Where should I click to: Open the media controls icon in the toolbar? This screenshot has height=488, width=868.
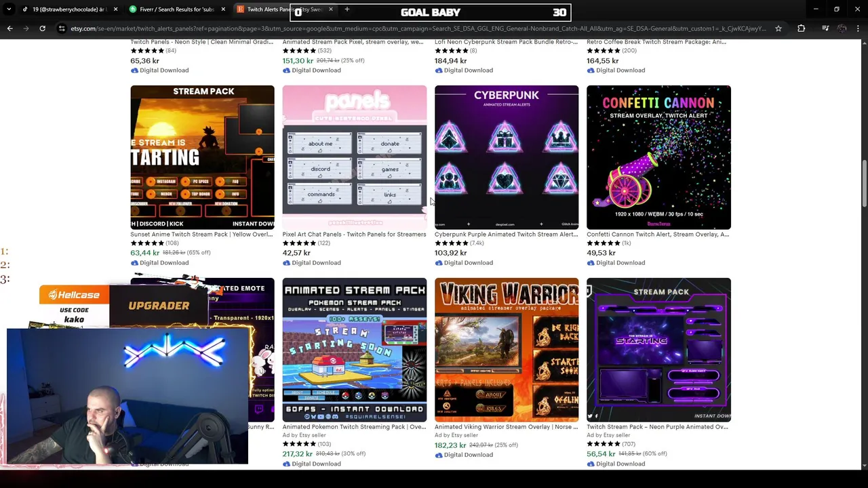click(825, 28)
